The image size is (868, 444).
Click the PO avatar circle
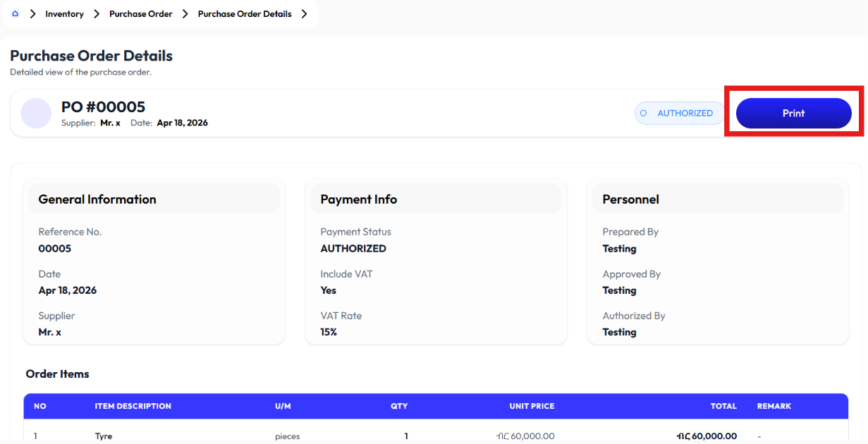pos(37,113)
